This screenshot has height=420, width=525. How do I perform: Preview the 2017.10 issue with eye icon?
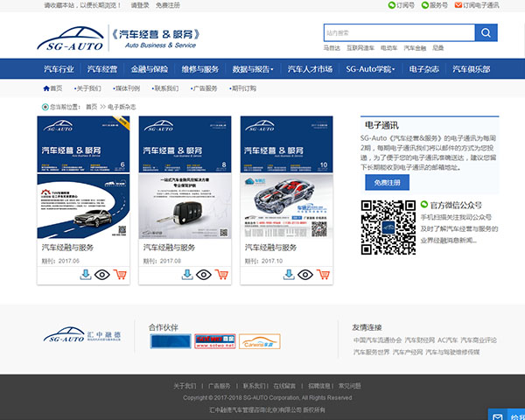tap(305, 275)
